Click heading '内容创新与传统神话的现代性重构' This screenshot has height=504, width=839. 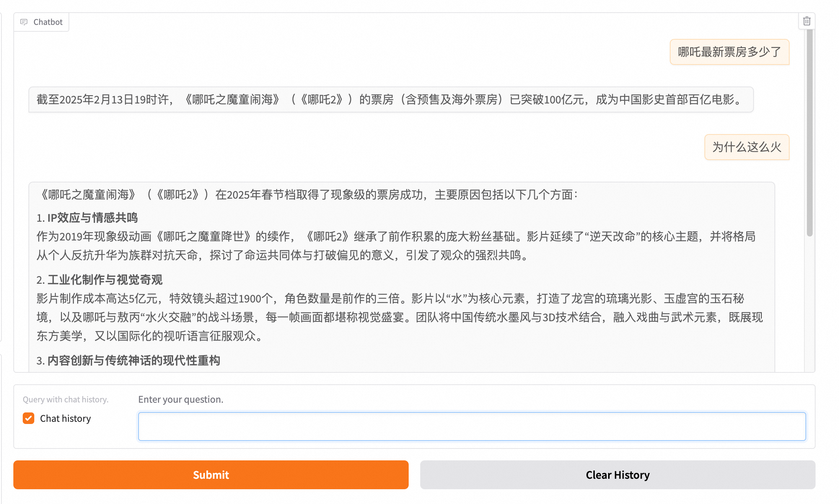coord(133,361)
